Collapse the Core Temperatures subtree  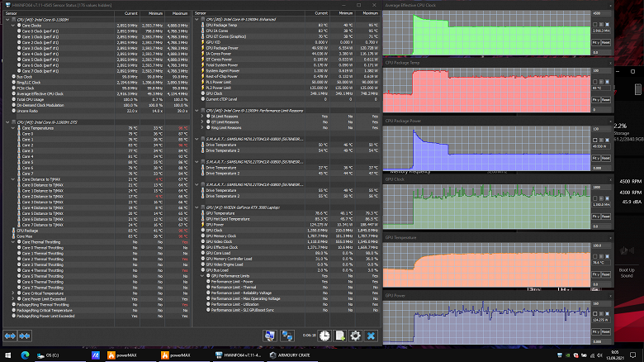pos(12,128)
